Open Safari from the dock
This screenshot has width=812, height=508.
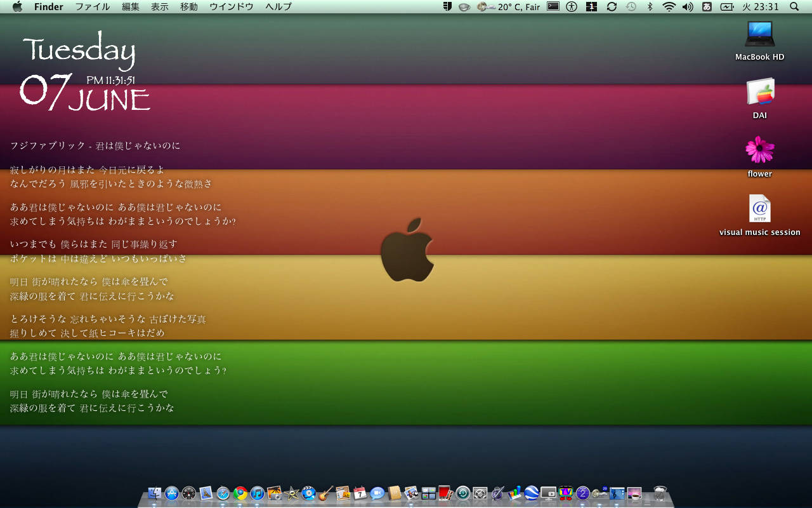(x=223, y=493)
